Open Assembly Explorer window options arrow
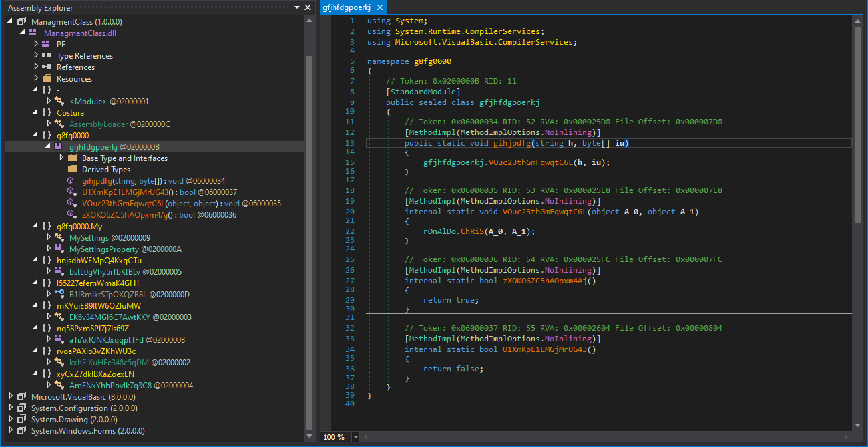 coord(297,7)
